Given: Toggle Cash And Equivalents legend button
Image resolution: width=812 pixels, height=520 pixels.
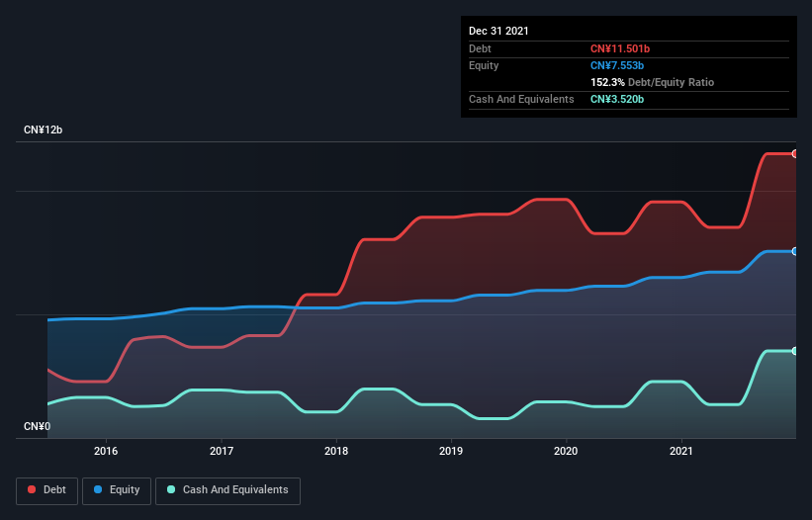Looking at the screenshot, I should click(227, 490).
